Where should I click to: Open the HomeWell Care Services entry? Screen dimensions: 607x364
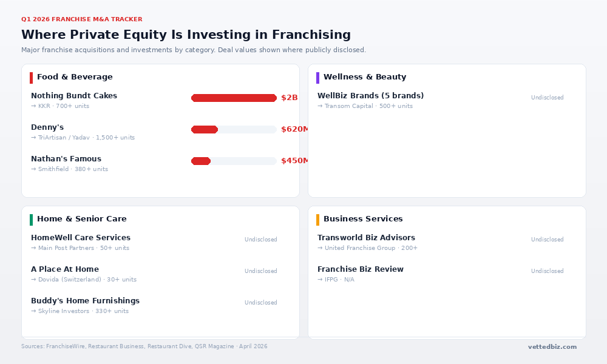81,237
